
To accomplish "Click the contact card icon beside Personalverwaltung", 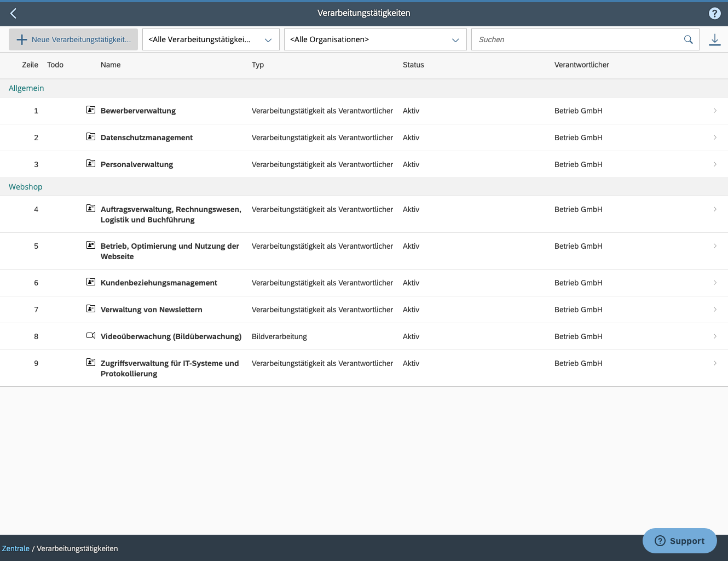I will (91, 163).
